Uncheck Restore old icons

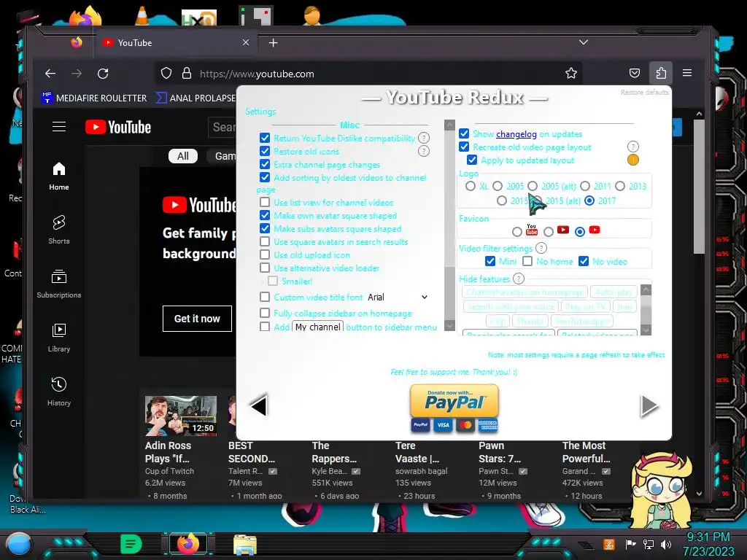[x=265, y=151]
